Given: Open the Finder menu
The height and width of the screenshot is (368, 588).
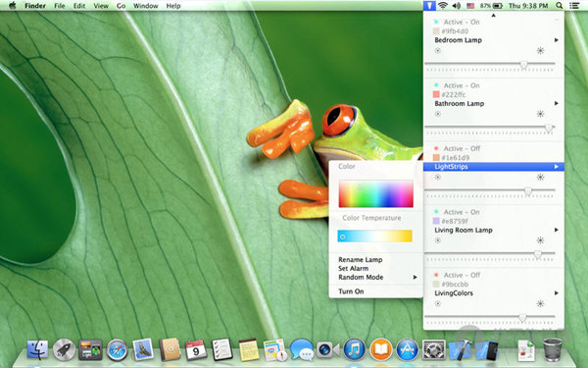Looking at the screenshot, I should (x=35, y=6).
